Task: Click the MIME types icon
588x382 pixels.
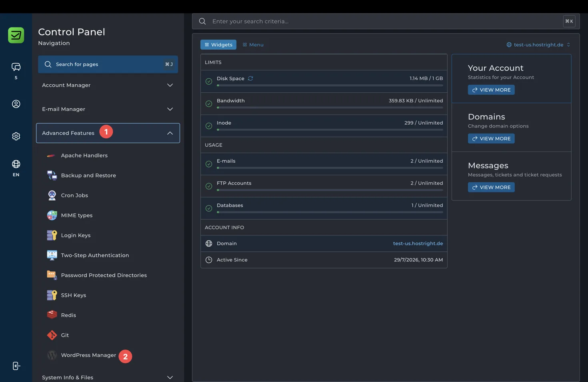Action: point(52,215)
